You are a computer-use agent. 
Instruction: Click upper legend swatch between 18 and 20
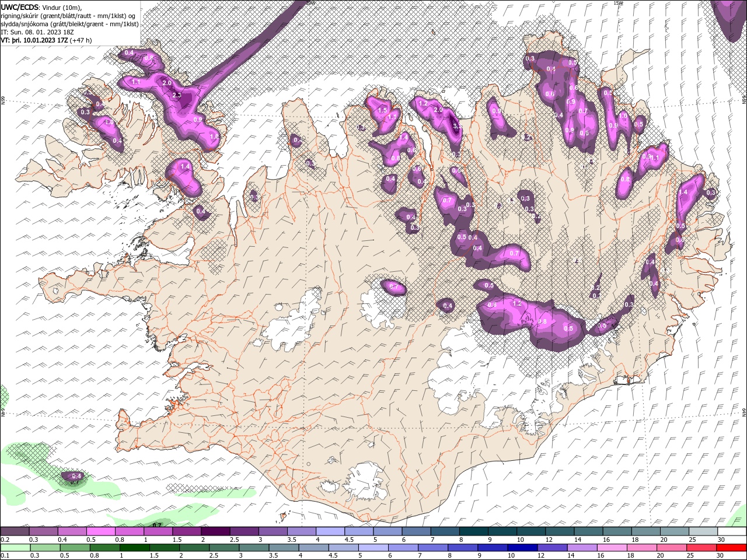(x=646, y=531)
